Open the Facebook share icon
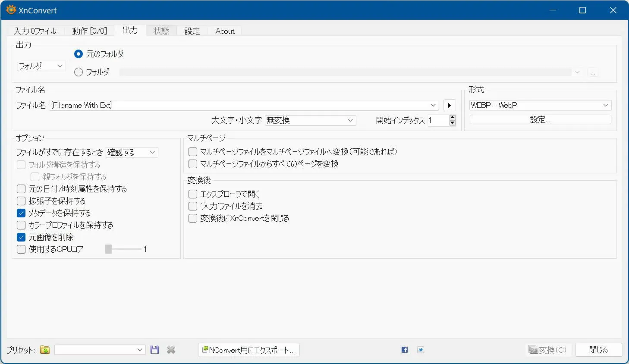The image size is (629, 364). point(405,350)
